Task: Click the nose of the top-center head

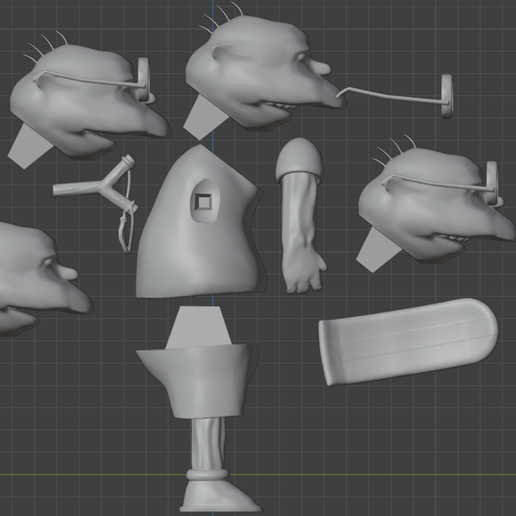Action: pyautogui.click(x=321, y=68)
